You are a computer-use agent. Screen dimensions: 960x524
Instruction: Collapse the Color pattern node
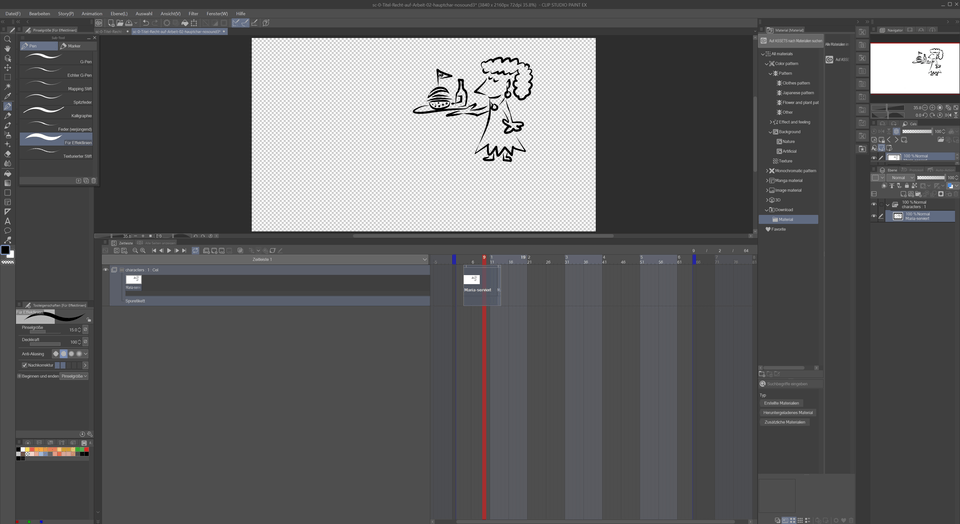pos(766,64)
